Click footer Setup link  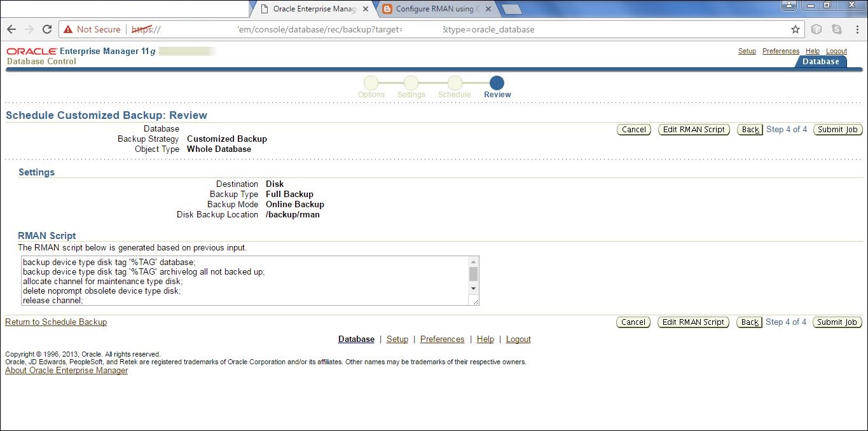397,339
